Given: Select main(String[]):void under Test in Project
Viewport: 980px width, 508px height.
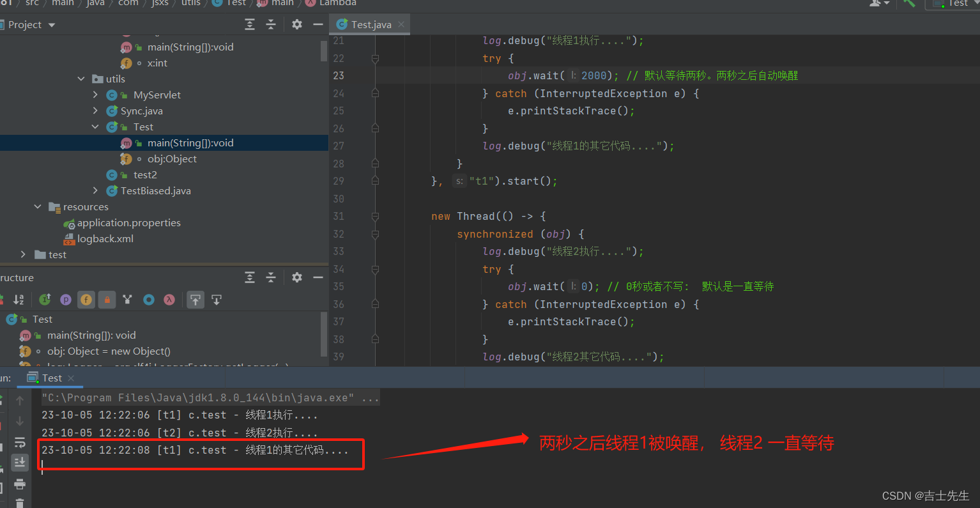Looking at the screenshot, I should coord(190,143).
